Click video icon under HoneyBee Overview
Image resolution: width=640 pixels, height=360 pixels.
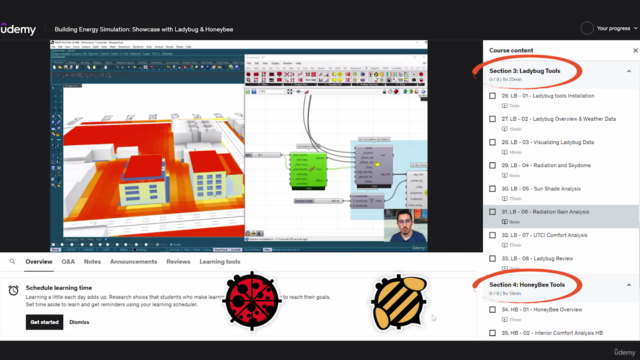click(504, 320)
